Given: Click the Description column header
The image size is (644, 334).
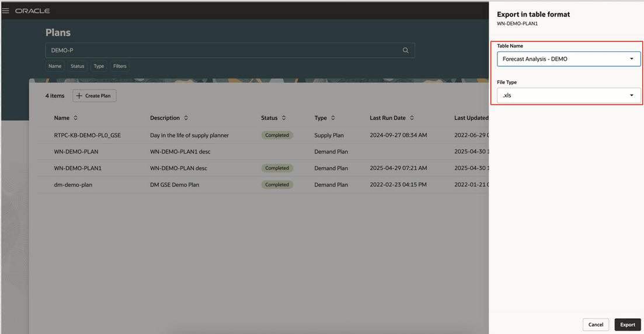Looking at the screenshot, I should pos(165,118).
